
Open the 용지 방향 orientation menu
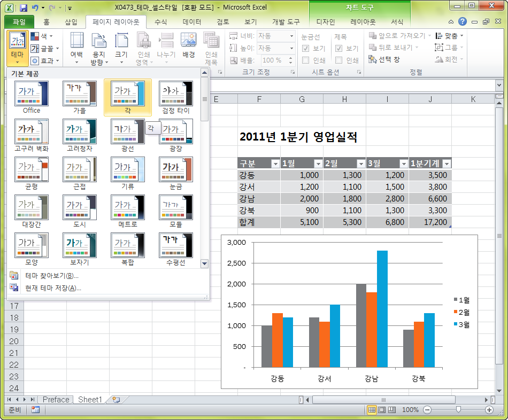pyautogui.click(x=99, y=49)
